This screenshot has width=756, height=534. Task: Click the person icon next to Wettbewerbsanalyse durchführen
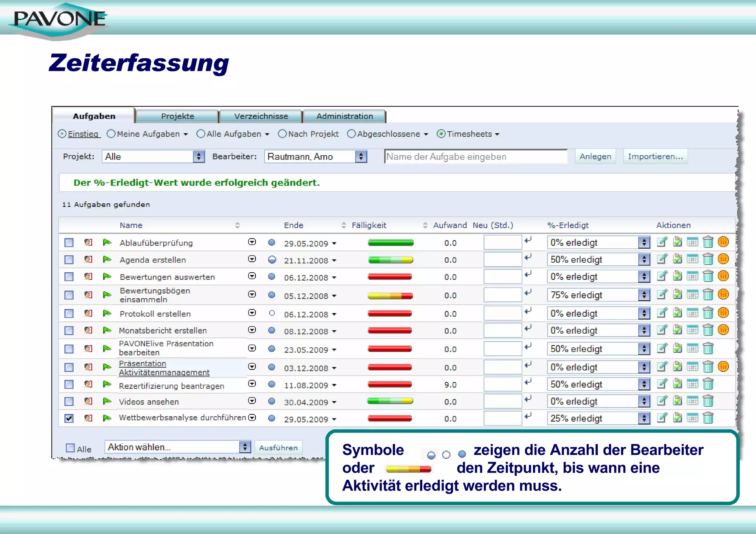pos(88,418)
